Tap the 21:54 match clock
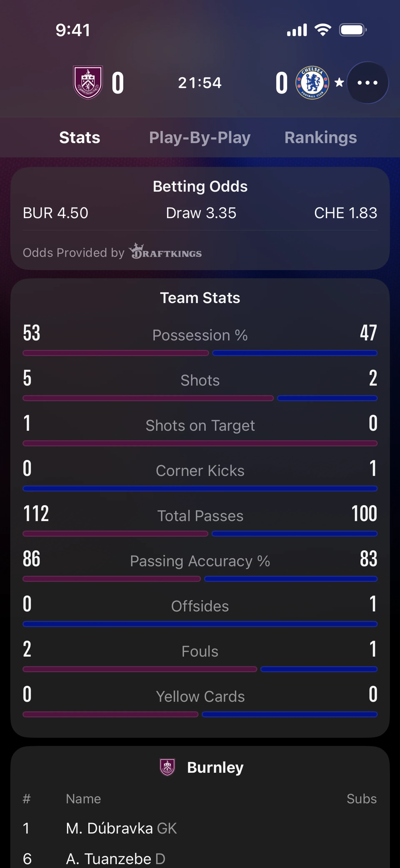Viewport: 400px width, 868px height. click(200, 83)
